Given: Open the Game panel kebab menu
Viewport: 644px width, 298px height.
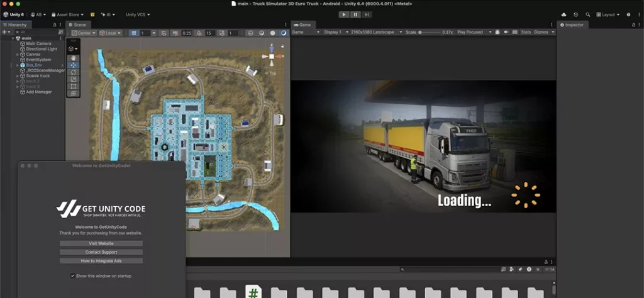Looking at the screenshot, I should [552, 25].
